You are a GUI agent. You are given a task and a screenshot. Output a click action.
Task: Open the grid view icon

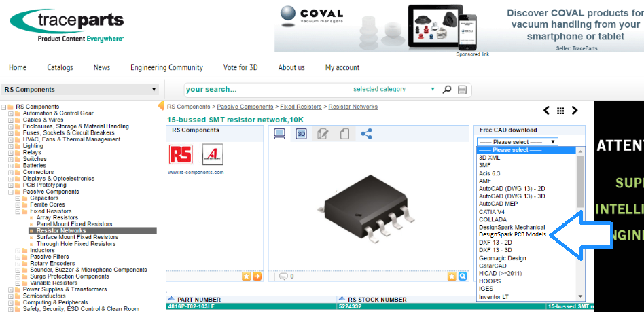tap(560, 111)
